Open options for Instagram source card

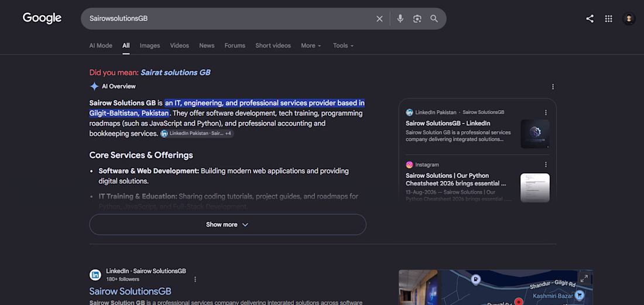click(x=546, y=165)
